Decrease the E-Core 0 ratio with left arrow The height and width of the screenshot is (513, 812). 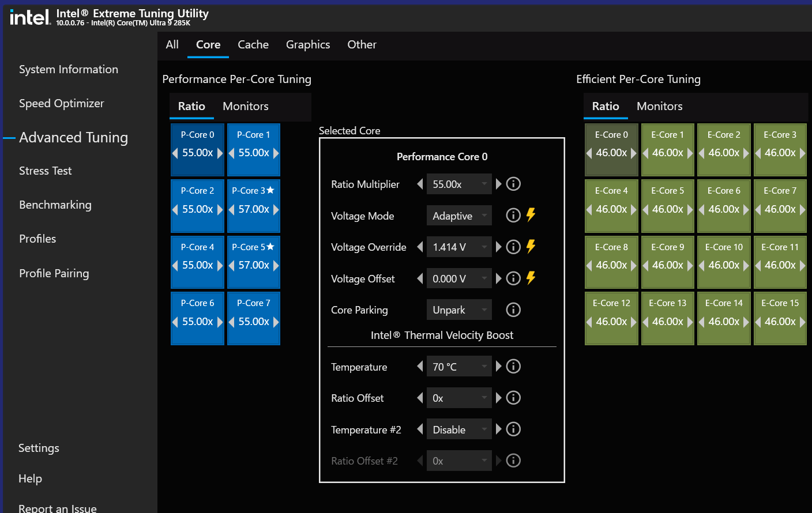coord(589,153)
